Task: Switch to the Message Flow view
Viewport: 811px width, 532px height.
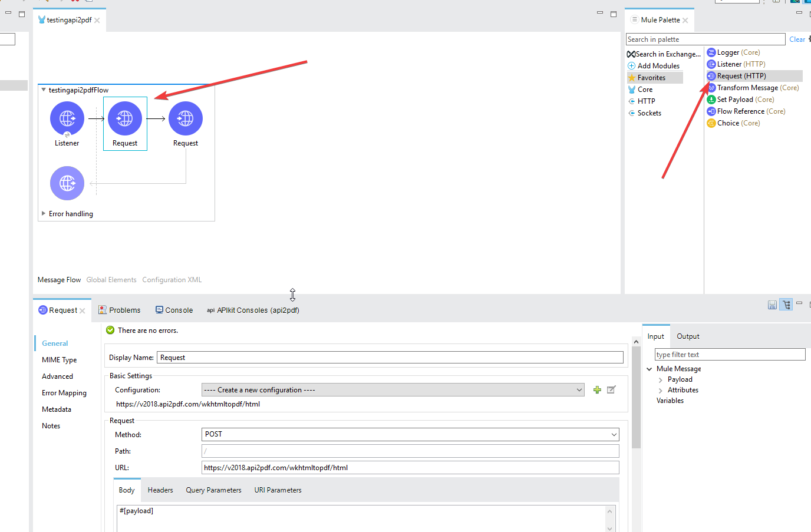Action: pyautogui.click(x=59, y=280)
